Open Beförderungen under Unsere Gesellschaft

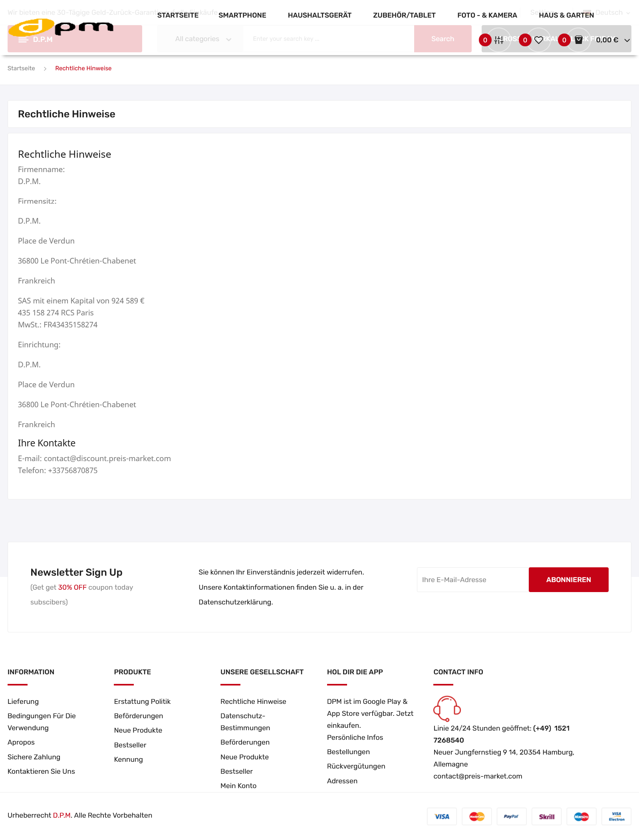click(245, 742)
